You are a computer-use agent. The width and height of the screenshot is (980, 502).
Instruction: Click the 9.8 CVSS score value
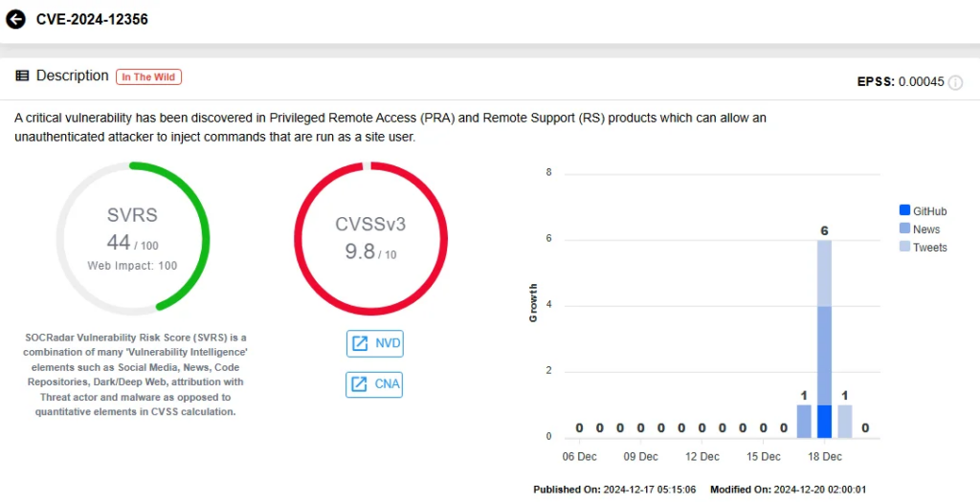[360, 251]
